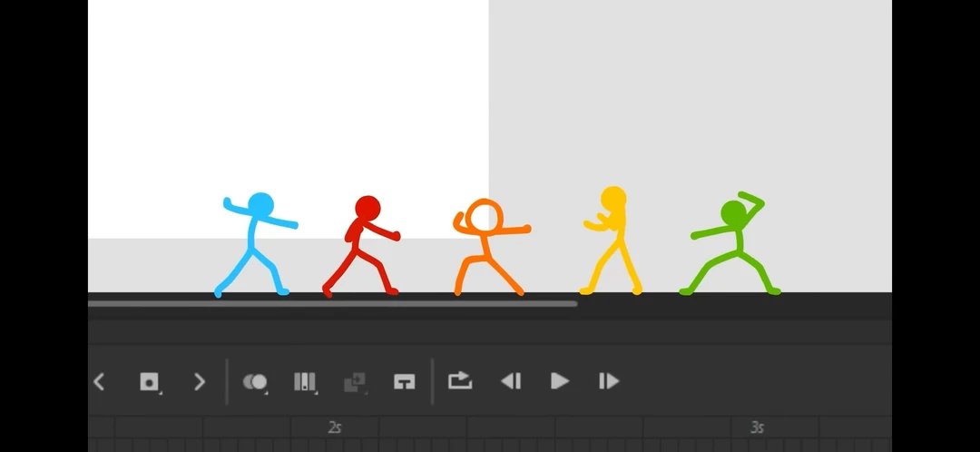Open the Onion Skin options corner arrow
Image resolution: width=980 pixels, height=452 pixels.
(x=265, y=392)
